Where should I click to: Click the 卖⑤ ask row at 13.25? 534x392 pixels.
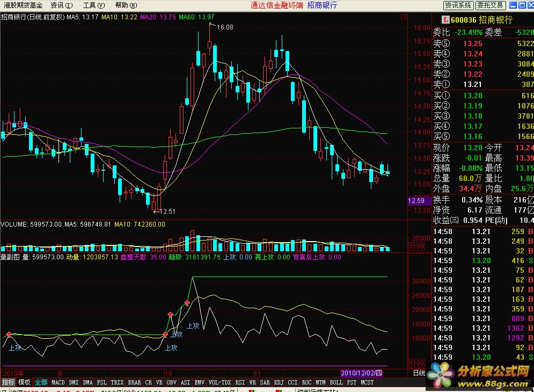click(x=483, y=43)
